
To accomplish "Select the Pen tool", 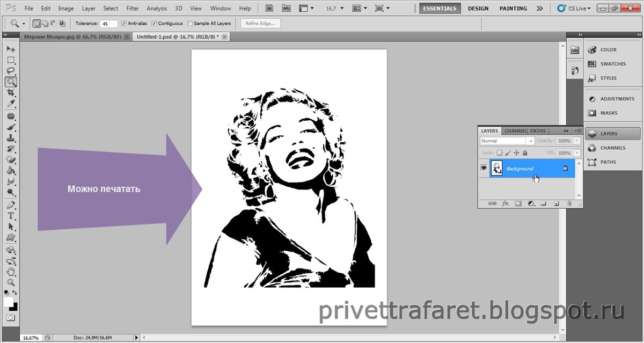I will click(11, 205).
